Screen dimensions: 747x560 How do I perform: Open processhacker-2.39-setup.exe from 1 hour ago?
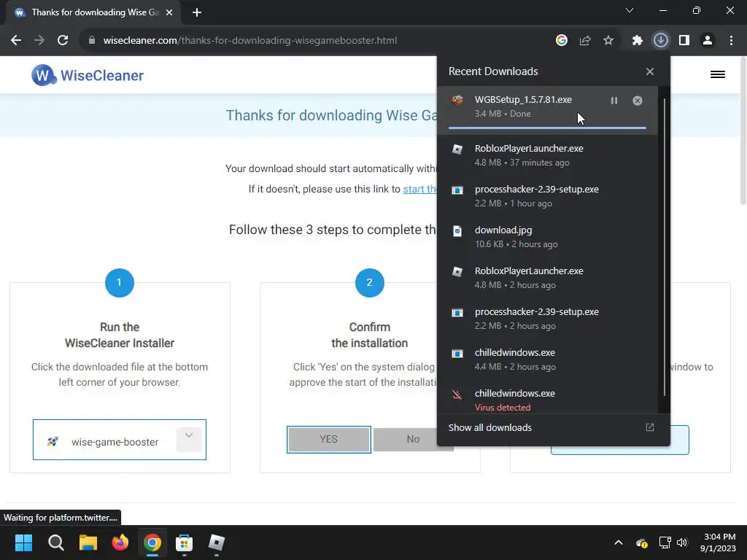pyautogui.click(x=547, y=196)
